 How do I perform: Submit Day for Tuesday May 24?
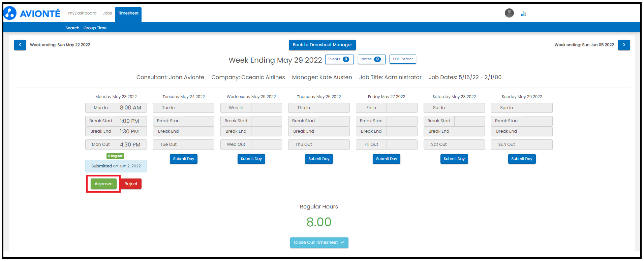[184, 159]
